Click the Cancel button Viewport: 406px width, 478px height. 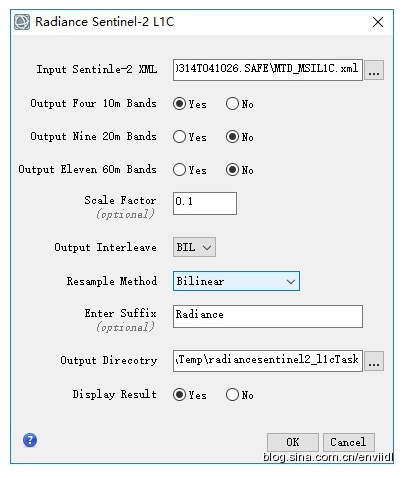tap(349, 442)
